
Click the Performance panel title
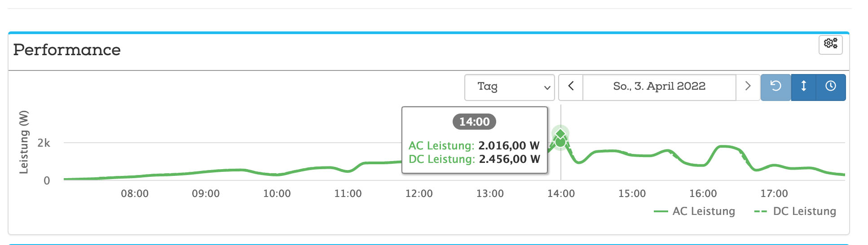[67, 50]
